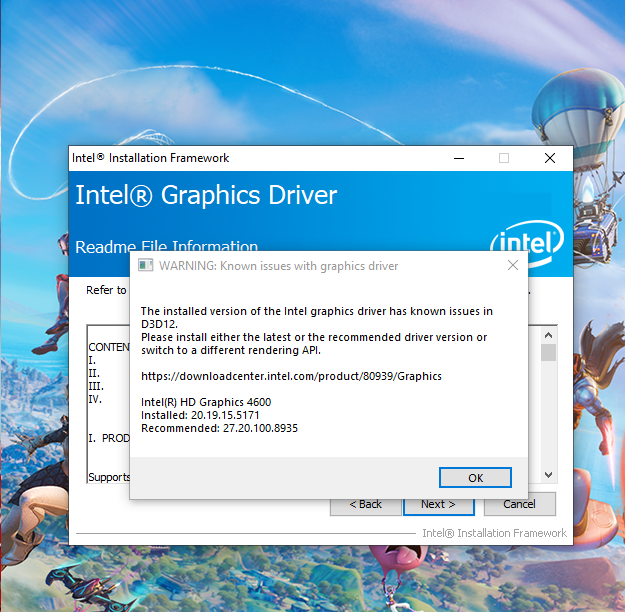Click the downloadcenter.intel.com URL text

[291, 376]
